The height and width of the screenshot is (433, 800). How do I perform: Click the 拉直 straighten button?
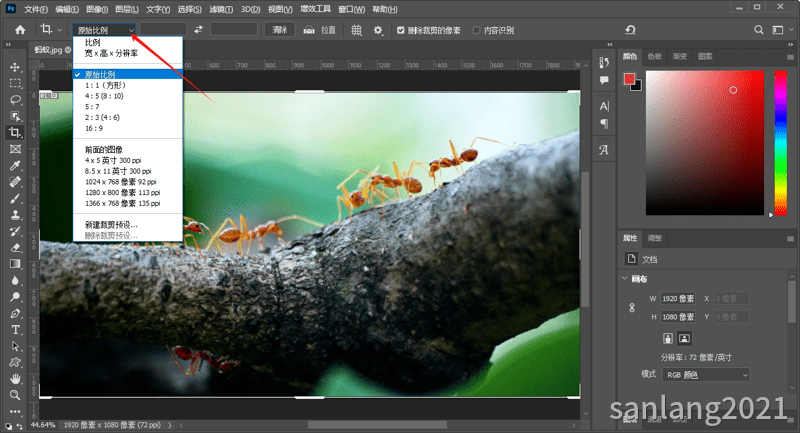[x=320, y=30]
